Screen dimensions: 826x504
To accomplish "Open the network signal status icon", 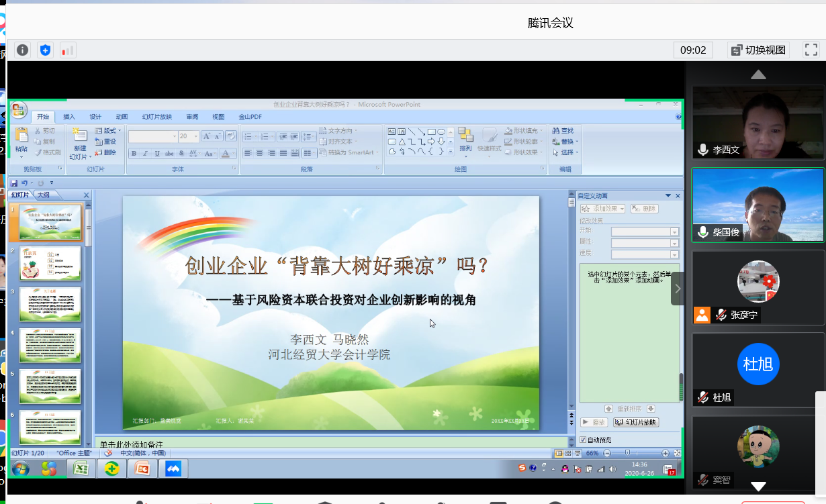I will pyautogui.click(x=68, y=50).
